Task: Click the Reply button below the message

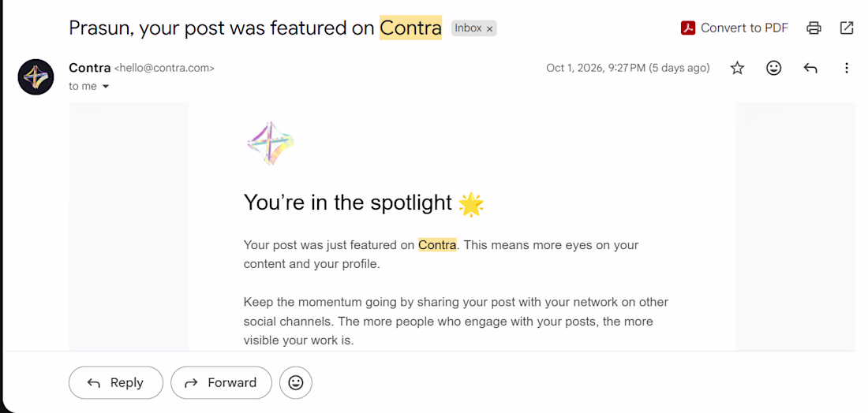Action: point(116,382)
